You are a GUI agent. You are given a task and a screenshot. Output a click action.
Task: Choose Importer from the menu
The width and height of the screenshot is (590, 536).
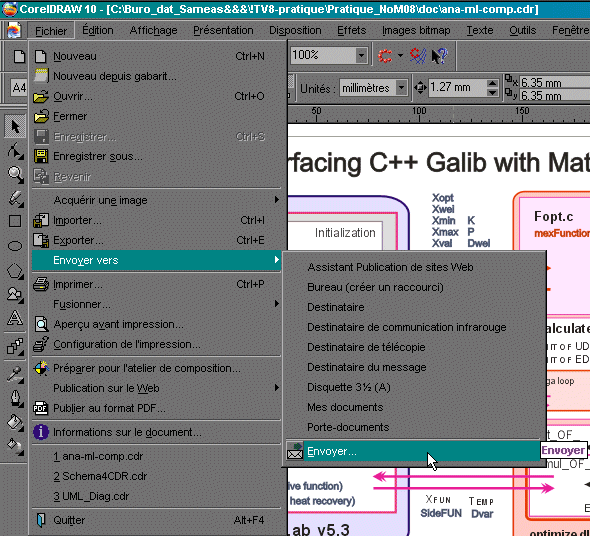[x=157, y=220]
